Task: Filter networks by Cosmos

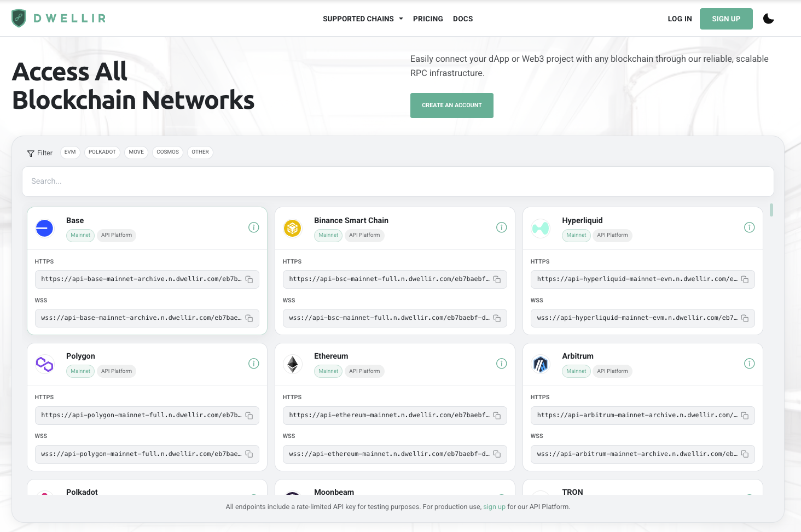Action: 167,152
